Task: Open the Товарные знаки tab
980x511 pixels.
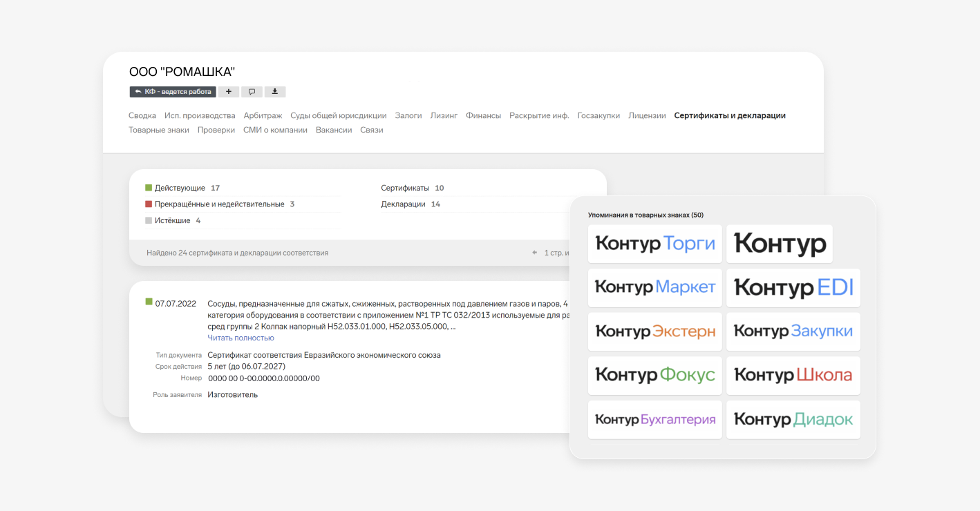Action: coord(159,130)
